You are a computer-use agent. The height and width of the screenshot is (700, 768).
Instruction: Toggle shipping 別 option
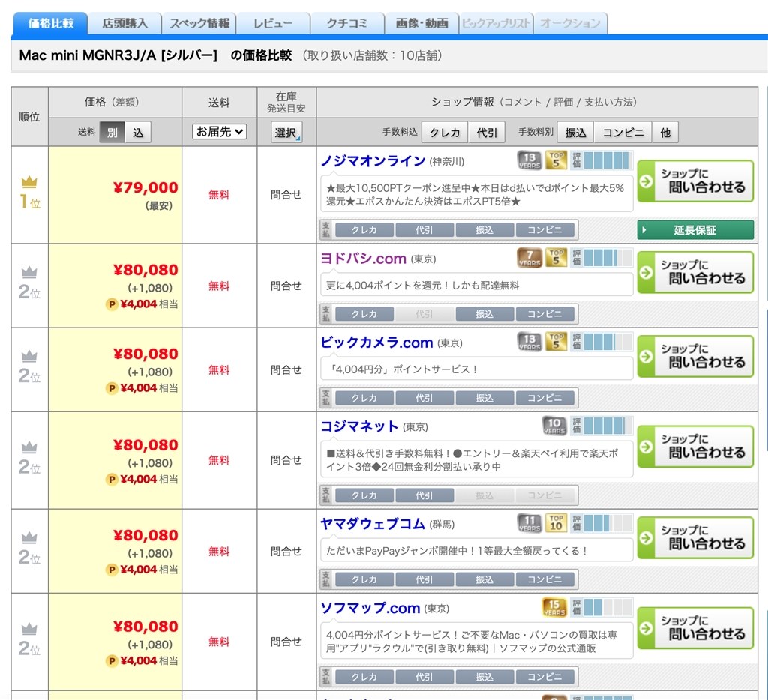coord(112,132)
